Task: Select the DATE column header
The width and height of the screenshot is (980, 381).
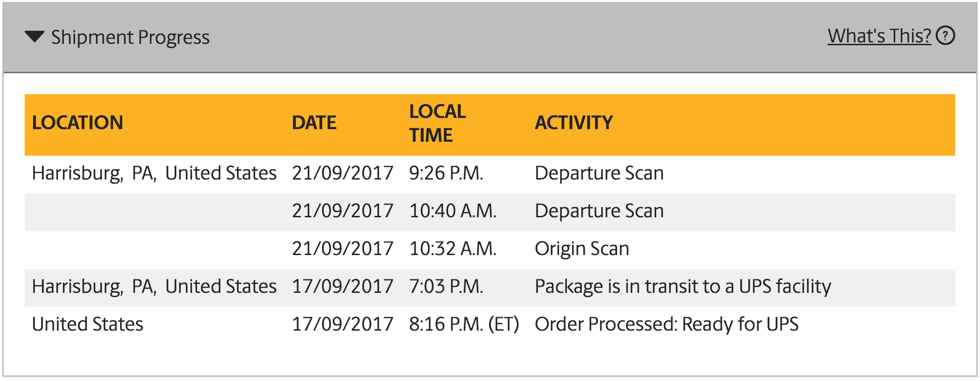Action: [x=314, y=123]
